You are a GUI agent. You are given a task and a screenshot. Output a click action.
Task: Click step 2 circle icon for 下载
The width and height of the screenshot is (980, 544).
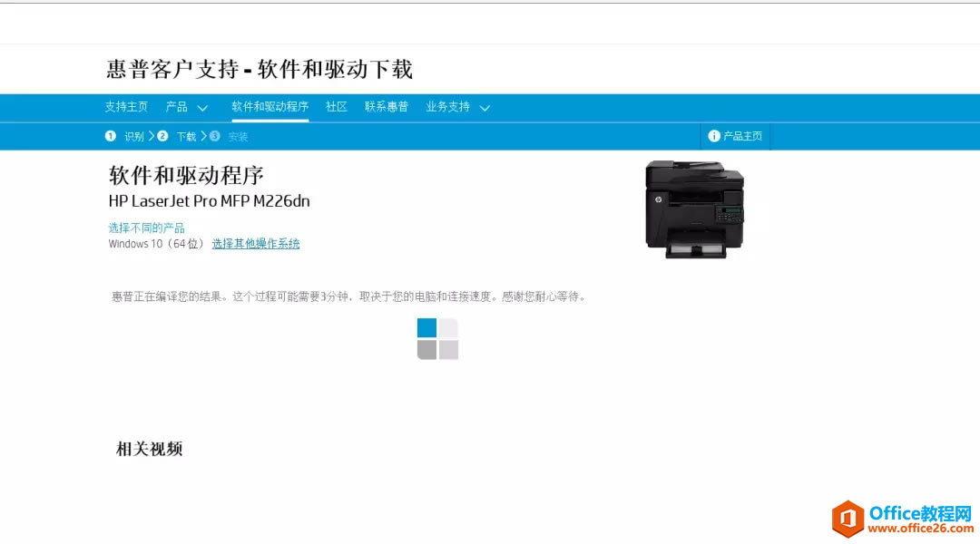162,136
